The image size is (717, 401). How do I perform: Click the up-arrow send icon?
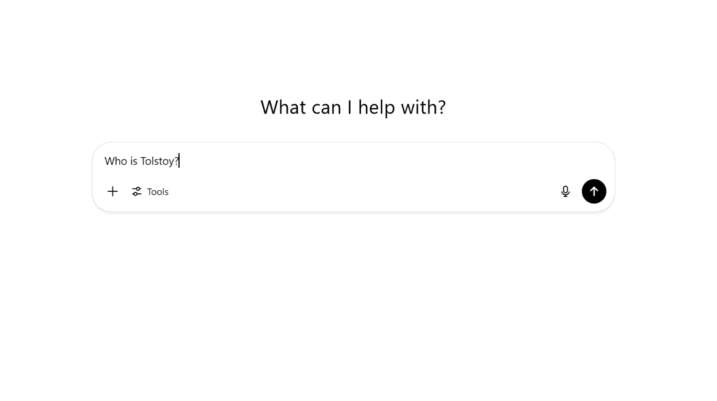point(594,191)
